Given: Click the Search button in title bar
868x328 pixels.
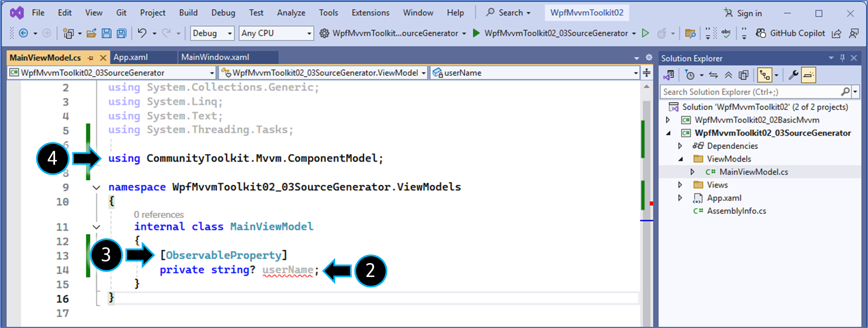Looking at the screenshot, I should 508,13.
